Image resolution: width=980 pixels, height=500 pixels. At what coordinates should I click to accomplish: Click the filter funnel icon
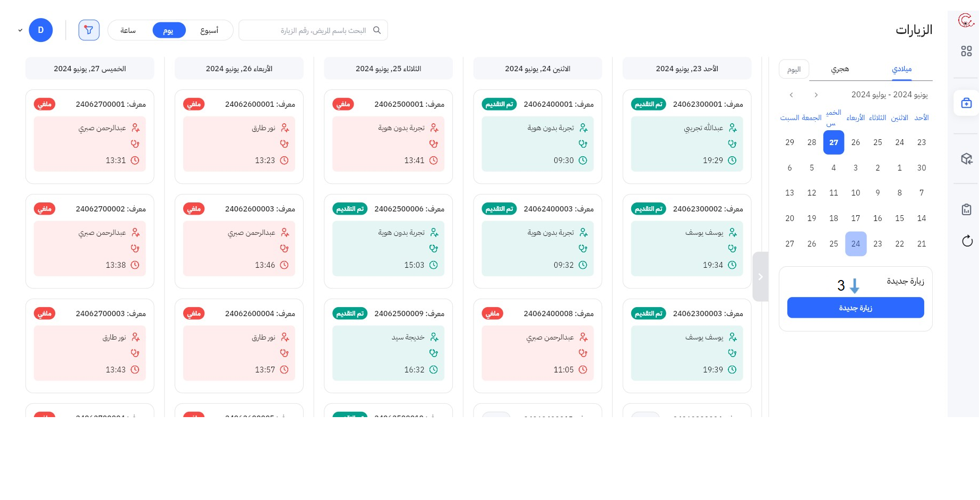[x=89, y=30]
